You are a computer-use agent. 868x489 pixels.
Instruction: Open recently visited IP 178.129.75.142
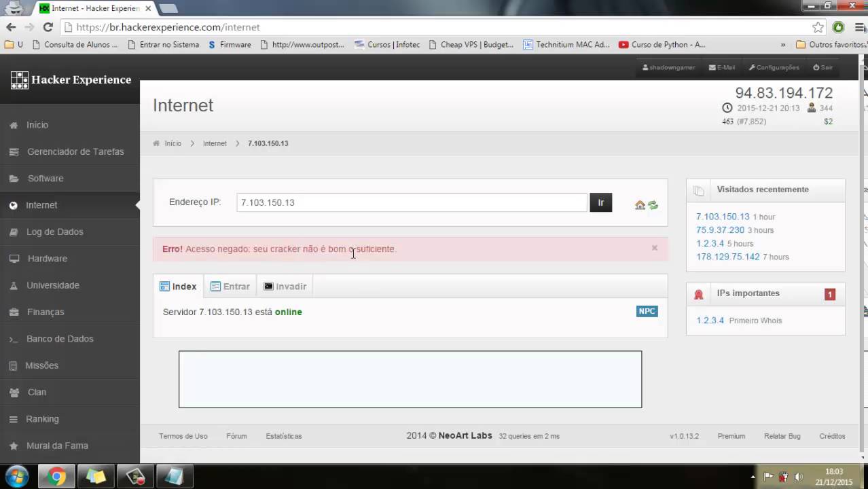tap(728, 257)
